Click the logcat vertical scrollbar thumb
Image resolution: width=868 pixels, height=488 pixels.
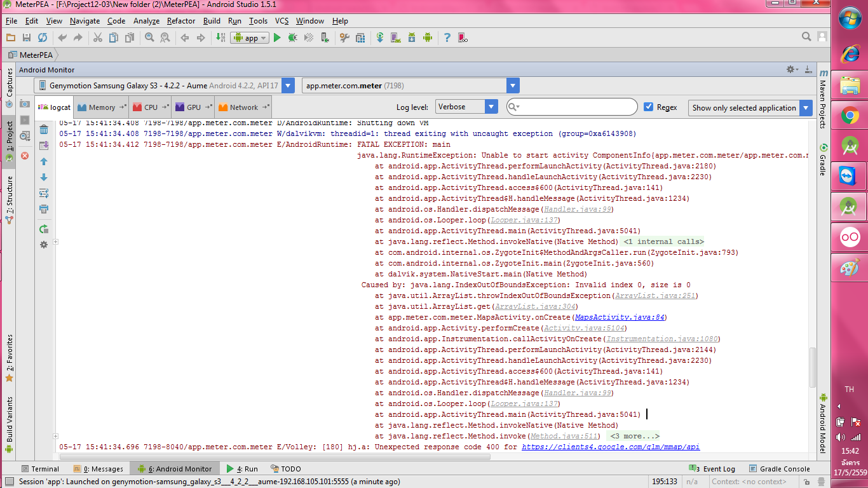click(x=812, y=367)
